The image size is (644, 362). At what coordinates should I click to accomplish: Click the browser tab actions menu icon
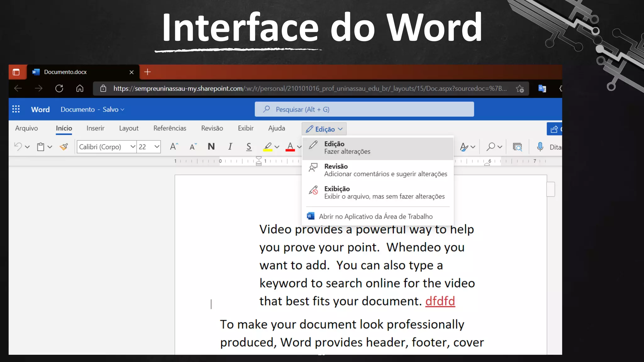16,72
